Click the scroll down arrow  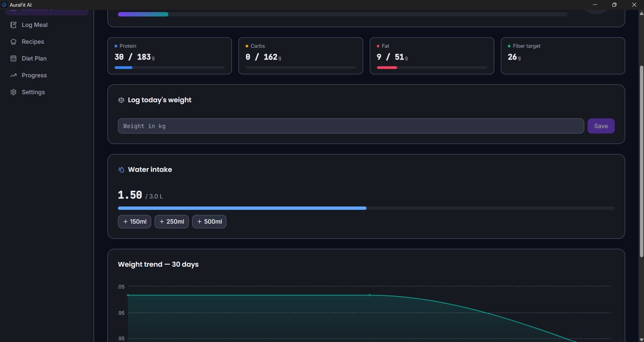point(641,339)
